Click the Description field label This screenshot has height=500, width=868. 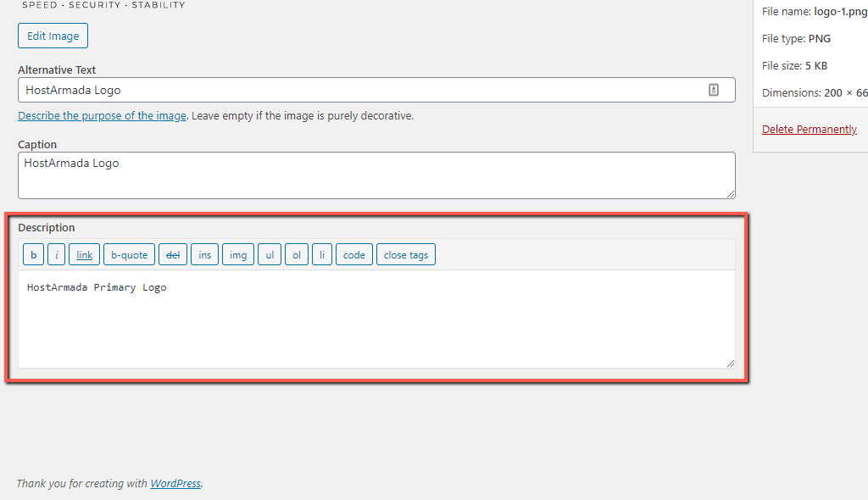[46, 228]
